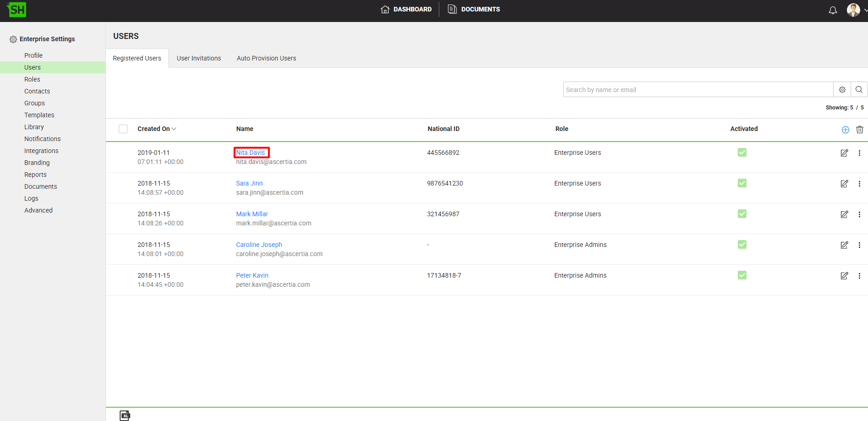Open the Nita Davis user link

pos(250,153)
